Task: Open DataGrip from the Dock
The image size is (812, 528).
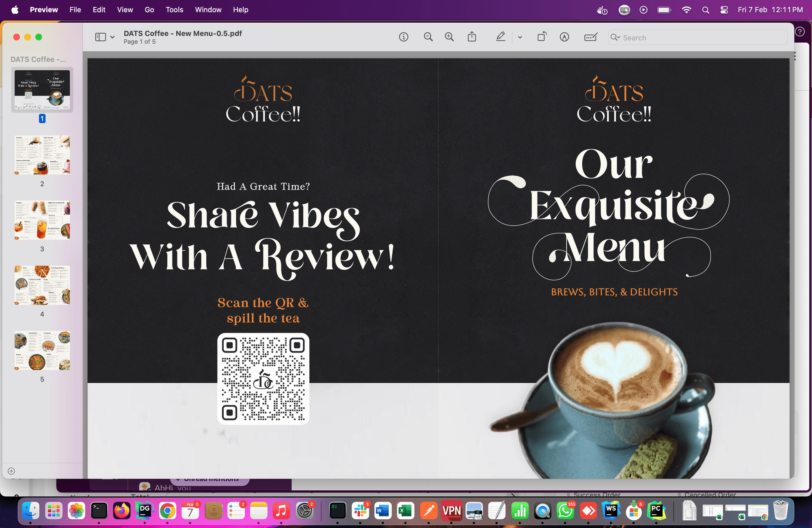Action: pos(145,511)
